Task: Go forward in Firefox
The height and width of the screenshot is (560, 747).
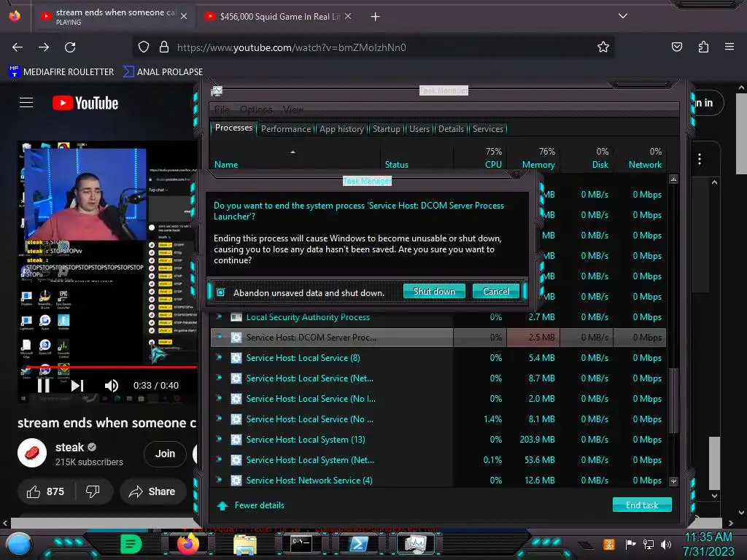Action: tap(44, 47)
